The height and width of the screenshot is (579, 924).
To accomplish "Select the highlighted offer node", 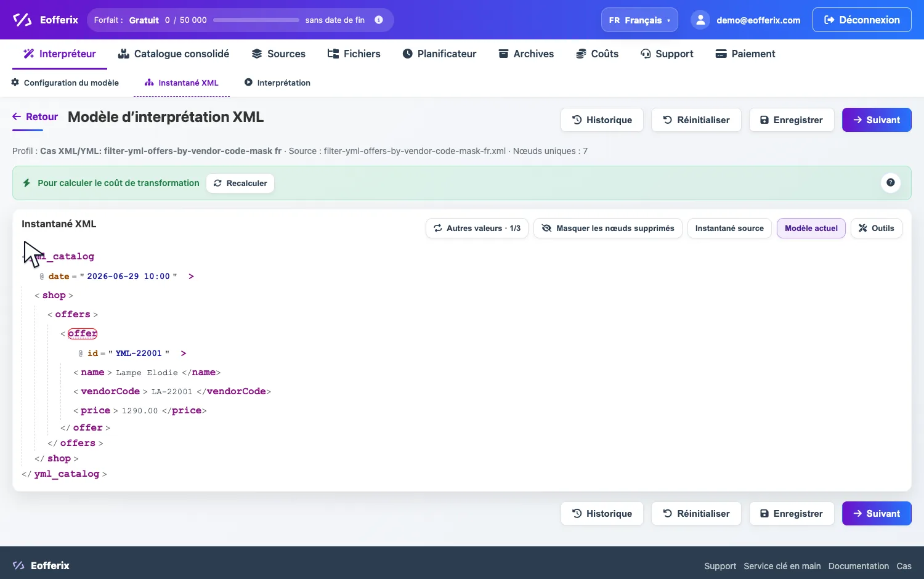I will [x=83, y=333].
